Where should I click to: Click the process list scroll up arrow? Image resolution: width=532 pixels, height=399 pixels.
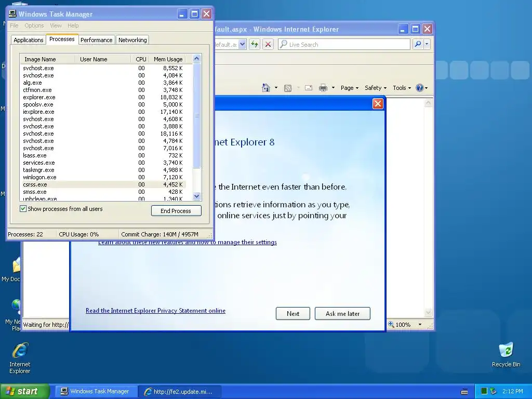[197, 58]
